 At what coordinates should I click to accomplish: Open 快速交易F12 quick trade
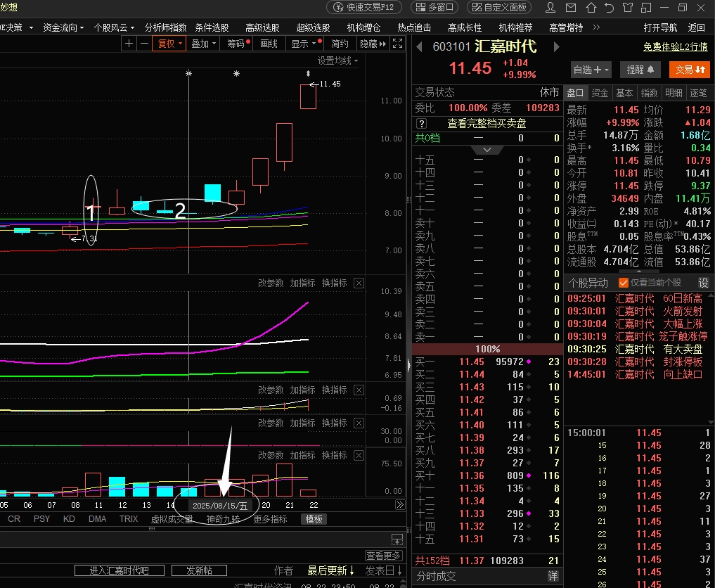coord(364,7)
